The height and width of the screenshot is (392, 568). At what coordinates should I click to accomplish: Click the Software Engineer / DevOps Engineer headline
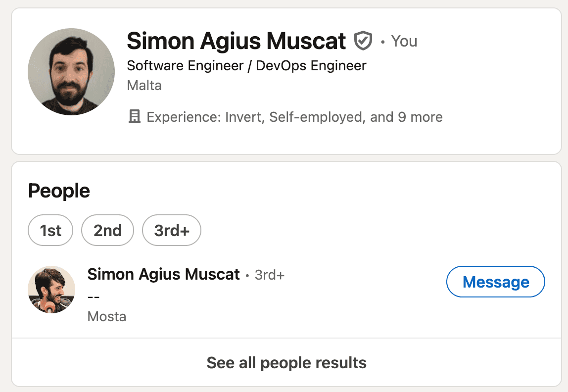246,66
